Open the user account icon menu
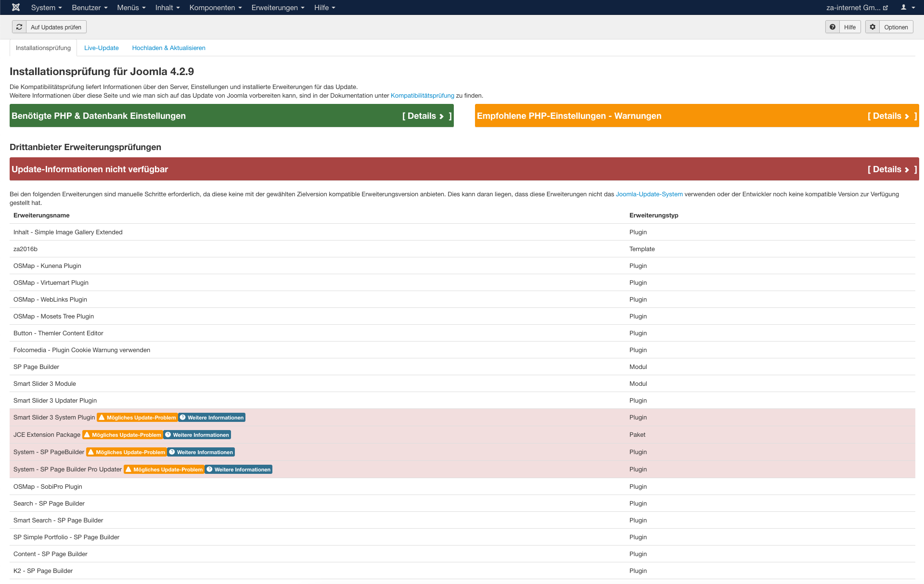The width and height of the screenshot is (924, 584). click(x=908, y=7)
